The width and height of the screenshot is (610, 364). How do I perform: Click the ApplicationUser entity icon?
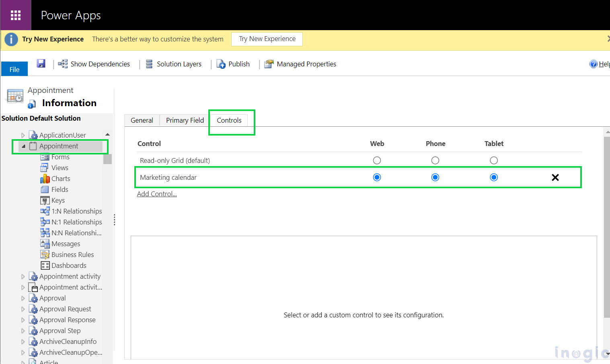click(33, 135)
